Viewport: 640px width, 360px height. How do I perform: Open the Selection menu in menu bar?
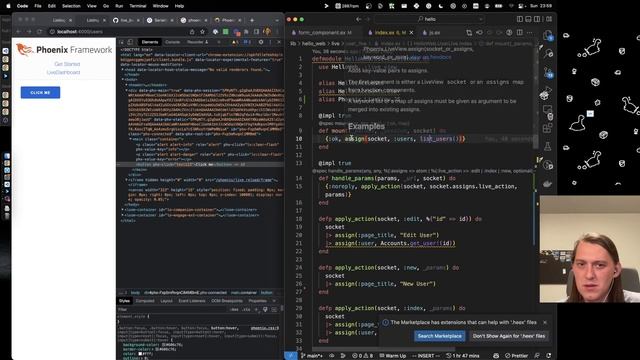click(71, 6)
